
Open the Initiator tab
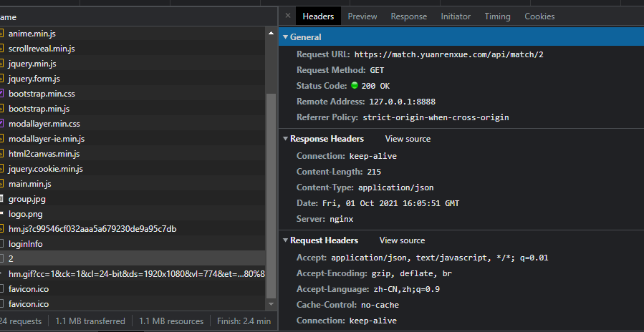coord(456,16)
